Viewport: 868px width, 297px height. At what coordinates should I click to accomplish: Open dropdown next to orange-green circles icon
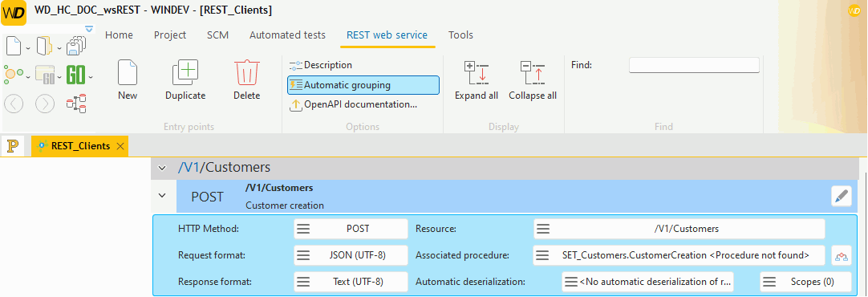[28, 77]
